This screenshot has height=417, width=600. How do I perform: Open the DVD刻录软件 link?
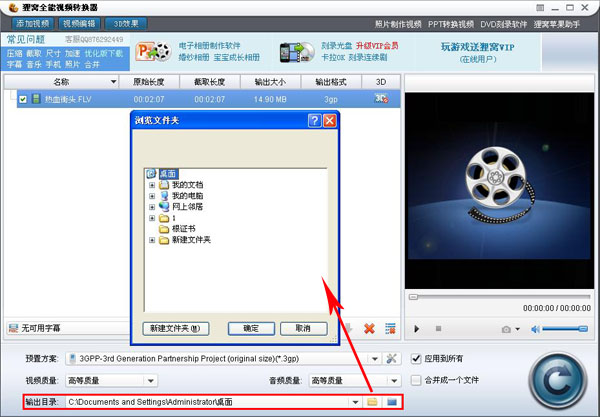pos(504,24)
